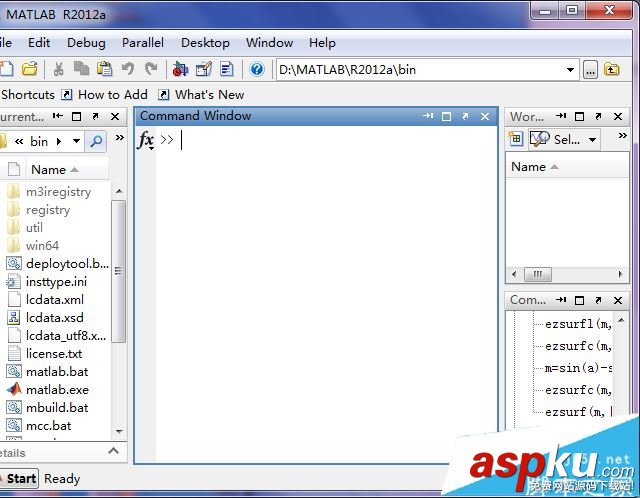Open the Desktop menu
The image size is (640, 498).
point(205,43)
